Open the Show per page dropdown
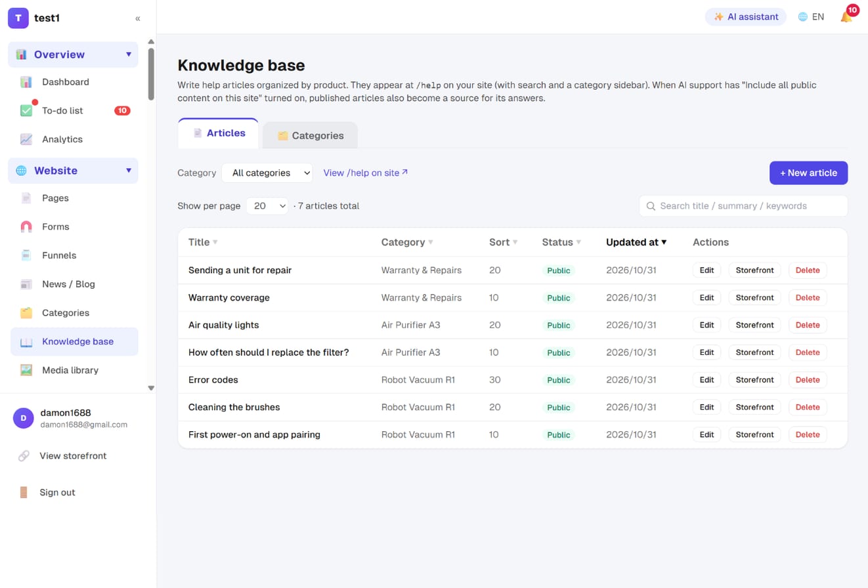868x588 pixels. (267, 206)
